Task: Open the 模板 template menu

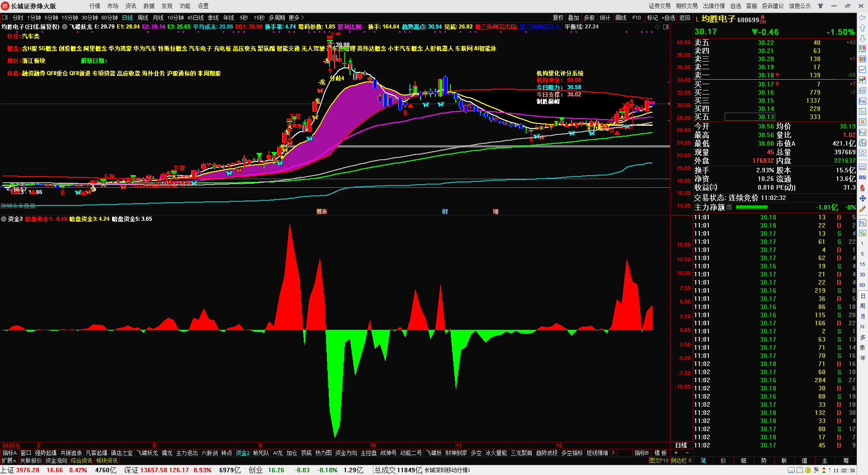Action: pos(660,453)
